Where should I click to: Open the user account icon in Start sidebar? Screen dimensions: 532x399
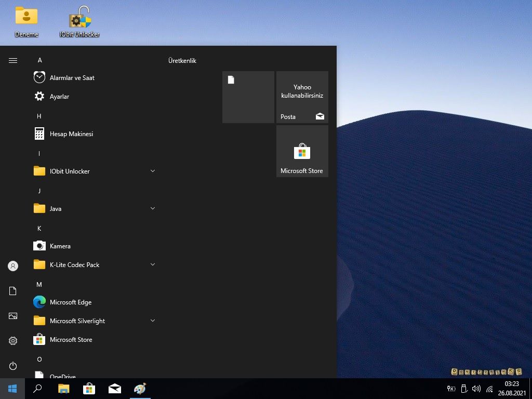click(13, 266)
